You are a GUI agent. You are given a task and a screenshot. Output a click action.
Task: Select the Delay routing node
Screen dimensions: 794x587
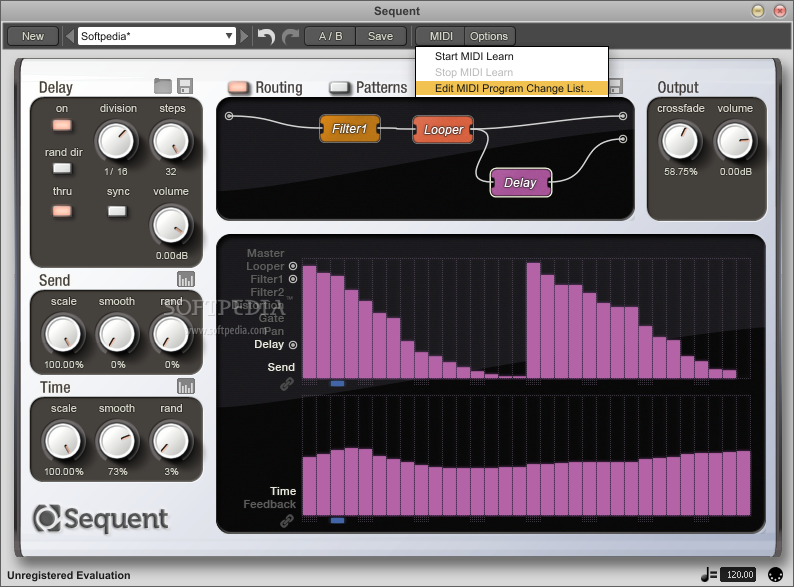point(521,182)
